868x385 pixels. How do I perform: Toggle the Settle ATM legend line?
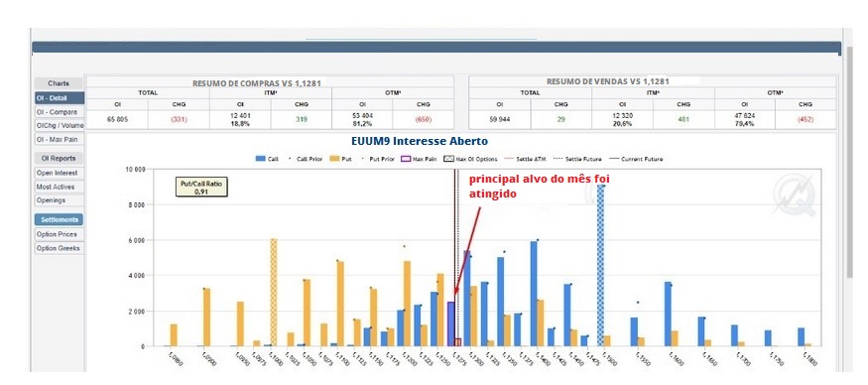[509, 159]
